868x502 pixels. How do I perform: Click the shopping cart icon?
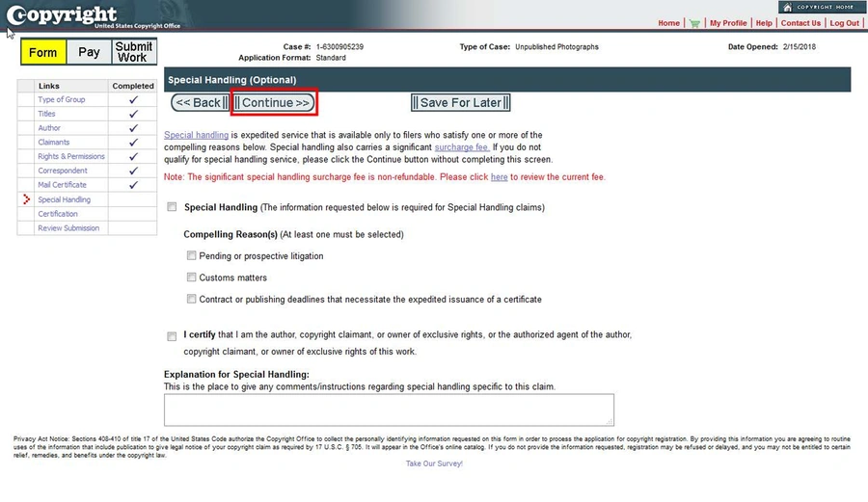coord(694,23)
